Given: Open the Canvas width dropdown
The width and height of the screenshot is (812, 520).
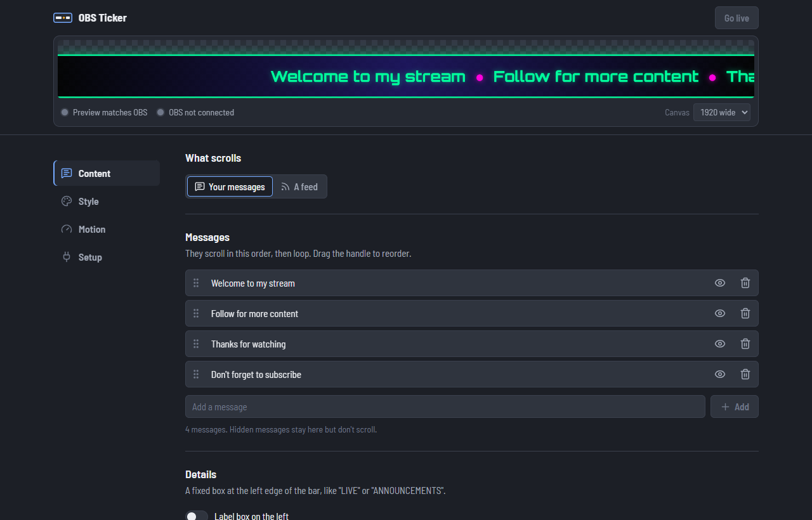Looking at the screenshot, I should click(x=722, y=112).
